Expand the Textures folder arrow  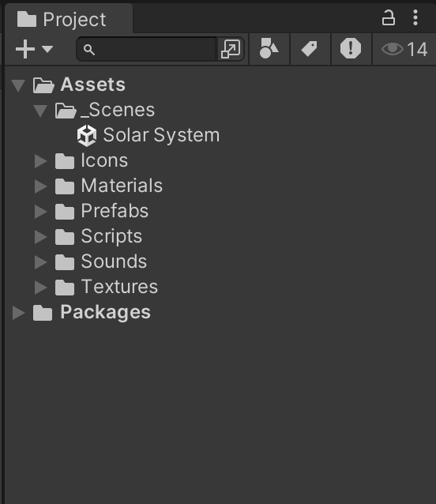coord(41,288)
